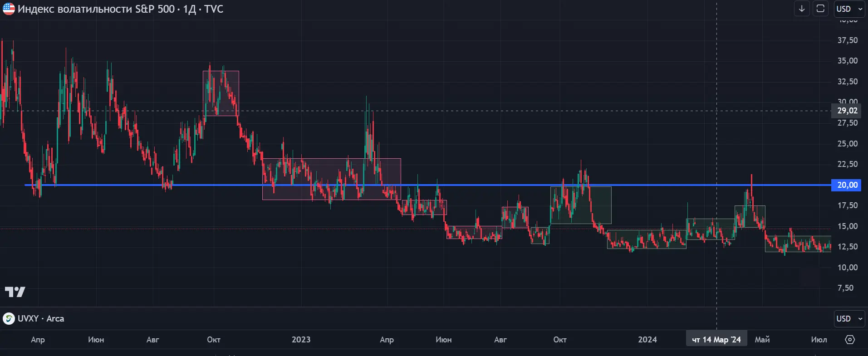
Task: Select the large pink rectangle near 2023
Action: [x=332, y=179]
